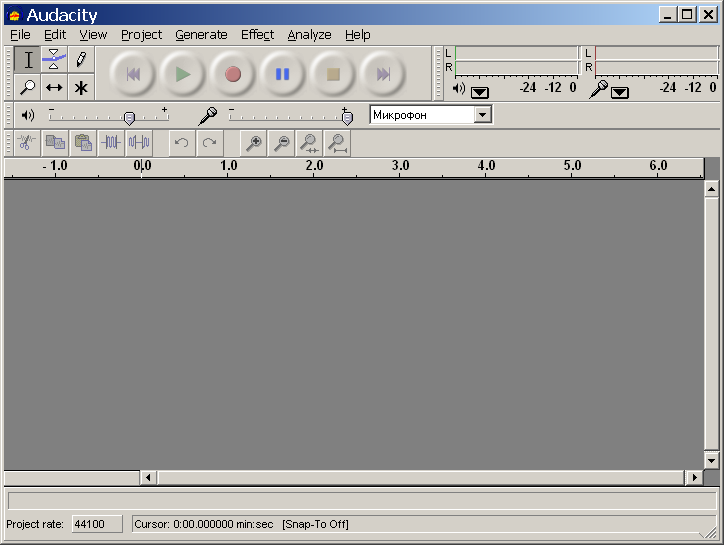724x545 pixels.
Task: Click the Project rate 44100 field
Action: 97,524
